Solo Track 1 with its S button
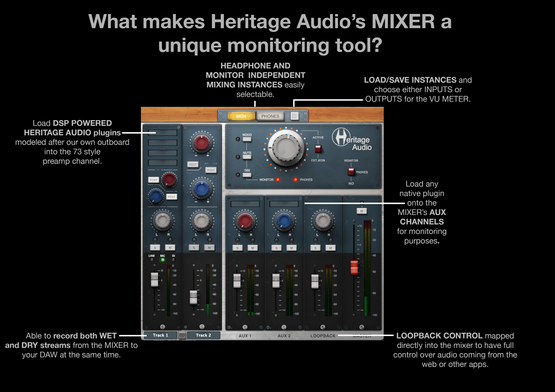The height and width of the screenshot is (392, 555). 155,248
